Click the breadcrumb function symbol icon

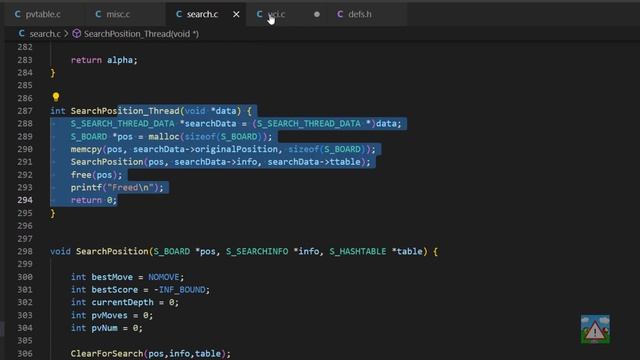76,34
